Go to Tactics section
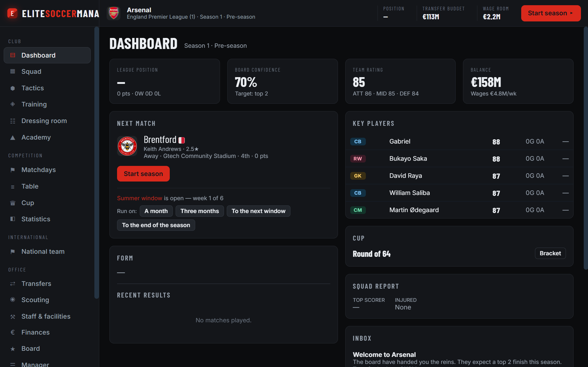The width and height of the screenshot is (588, 367). [x=47, y=88]
